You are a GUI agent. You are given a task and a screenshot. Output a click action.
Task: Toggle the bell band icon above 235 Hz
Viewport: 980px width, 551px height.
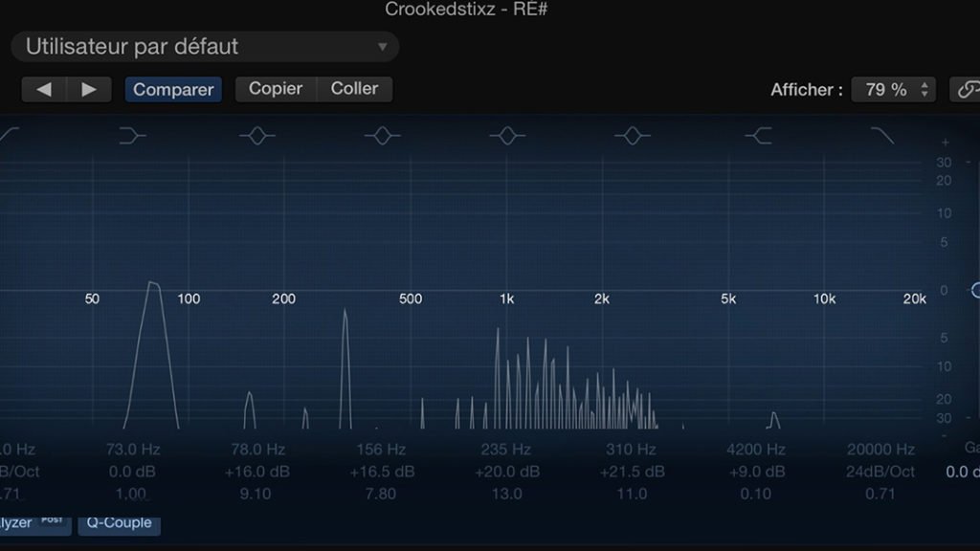tap(507, 137)
